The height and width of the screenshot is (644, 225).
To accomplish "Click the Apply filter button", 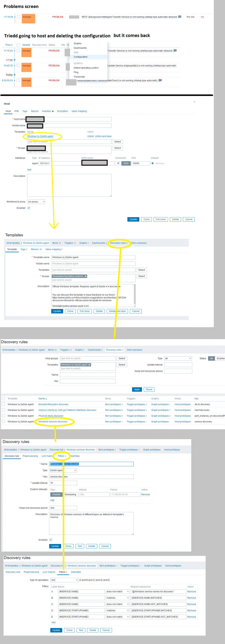I will coord(137,390).
